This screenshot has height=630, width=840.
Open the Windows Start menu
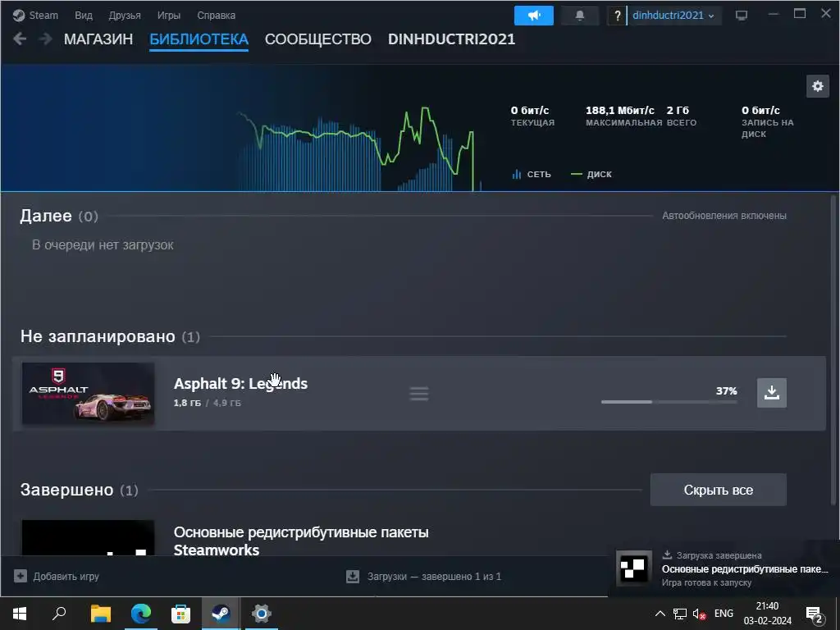pos(20,614)
